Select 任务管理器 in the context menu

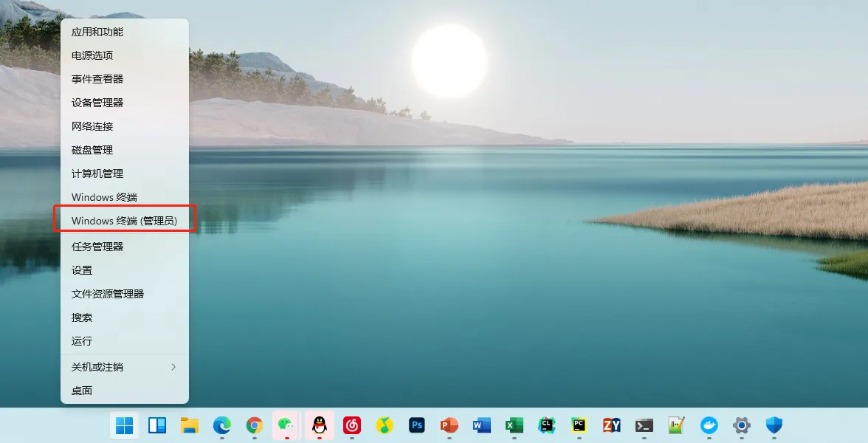[x=97, y=247]
